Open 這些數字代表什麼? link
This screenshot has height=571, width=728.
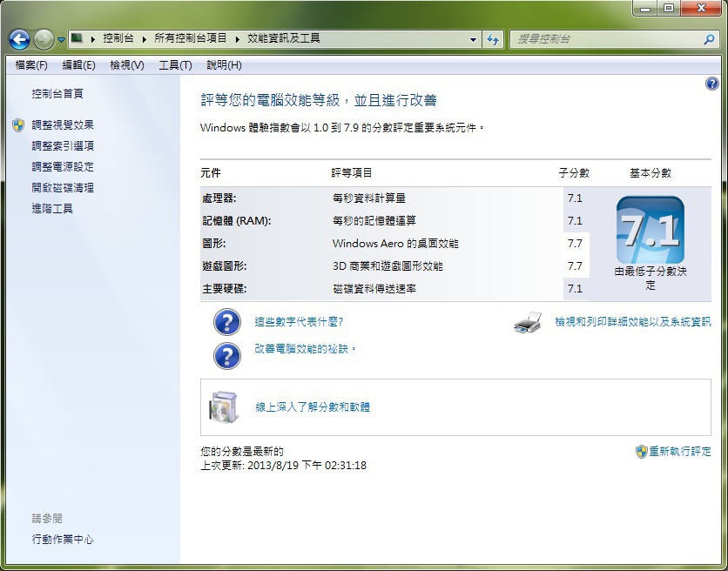[299, 322]
